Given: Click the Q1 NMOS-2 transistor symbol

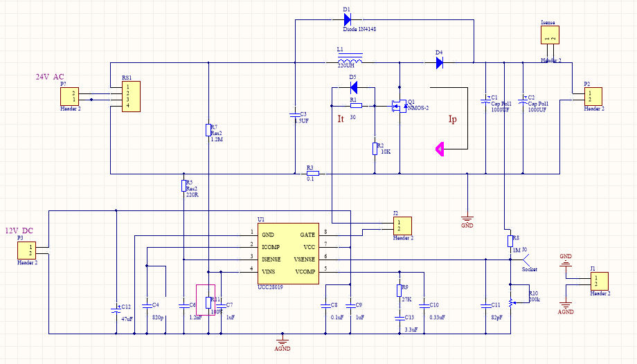Looking at the screenshot, I should point(400,106).
